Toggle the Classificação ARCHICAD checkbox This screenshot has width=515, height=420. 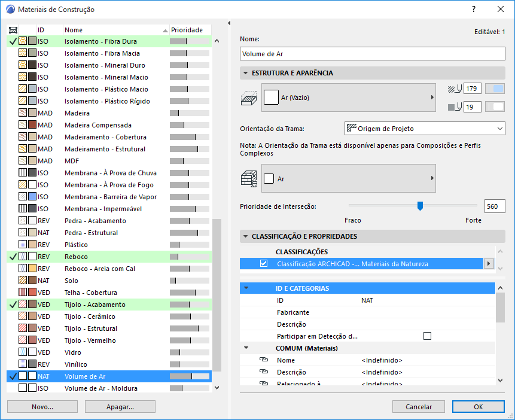(264, 264)
